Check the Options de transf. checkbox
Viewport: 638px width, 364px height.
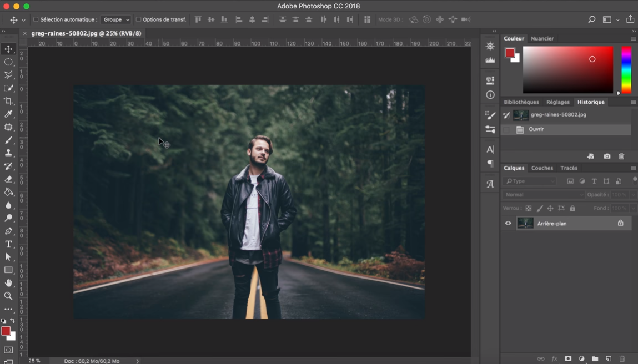138,19
